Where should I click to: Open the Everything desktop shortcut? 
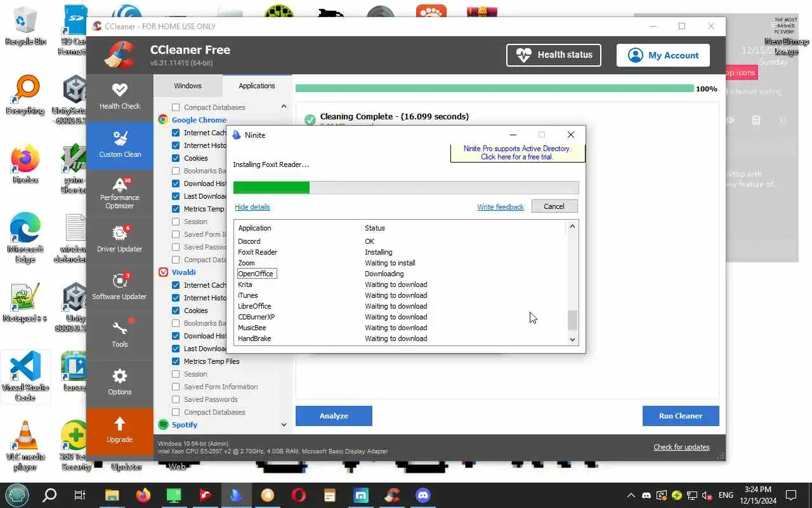tap(25, 95)
